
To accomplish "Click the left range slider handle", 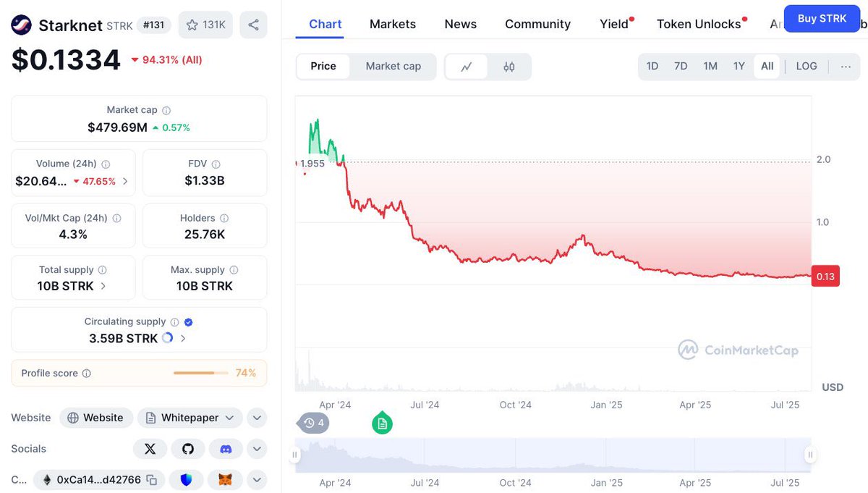I will point(294,455).
